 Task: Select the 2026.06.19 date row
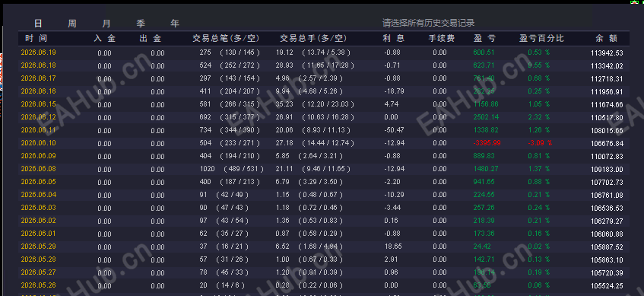324,53
